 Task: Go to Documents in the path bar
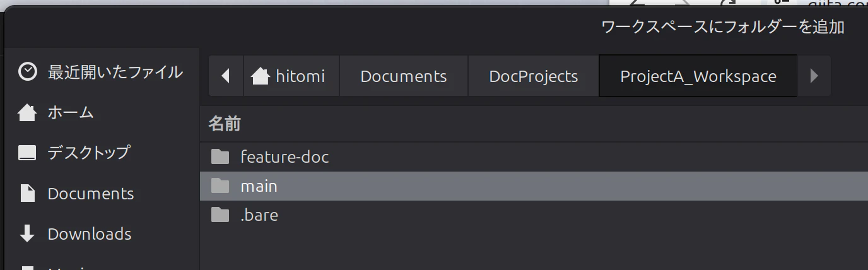coord(404,76)
